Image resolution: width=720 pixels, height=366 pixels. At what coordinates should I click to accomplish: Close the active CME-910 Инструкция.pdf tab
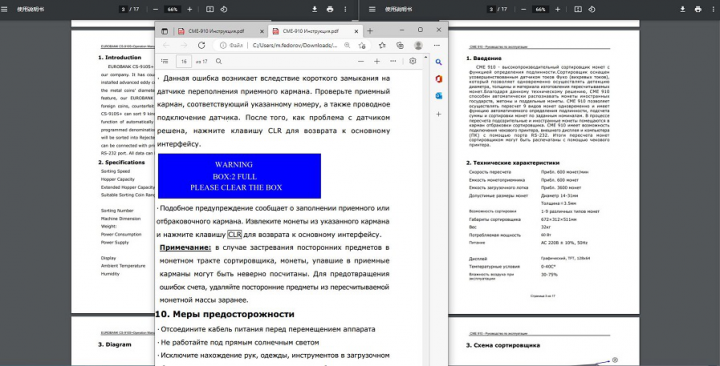click(x=356, y=31)
